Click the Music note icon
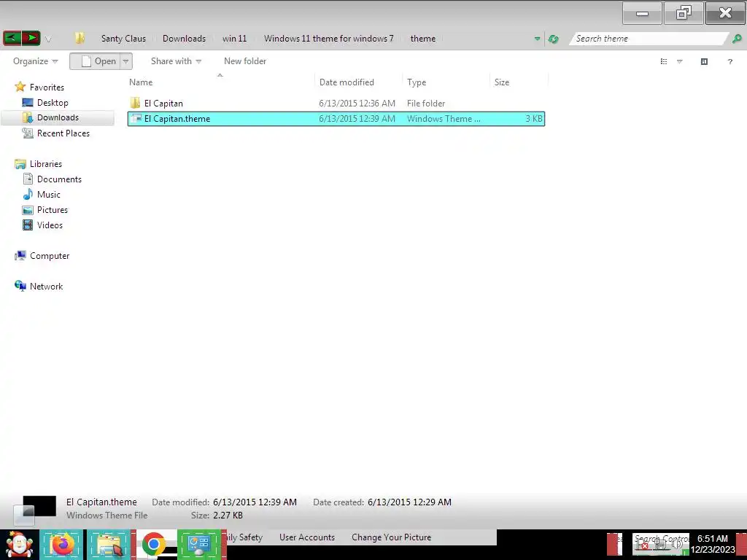The image size is (747, 560). click(28, 194)
